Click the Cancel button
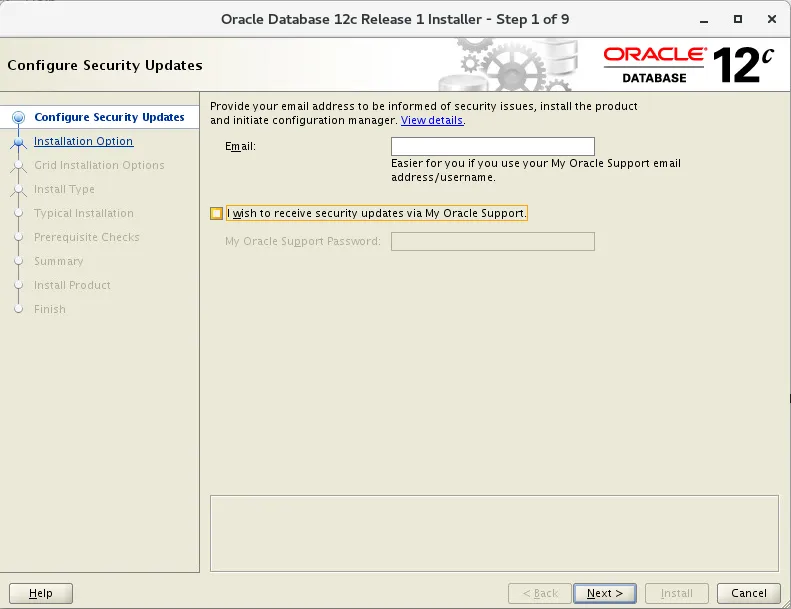791x609 pixels. (749, 593)
